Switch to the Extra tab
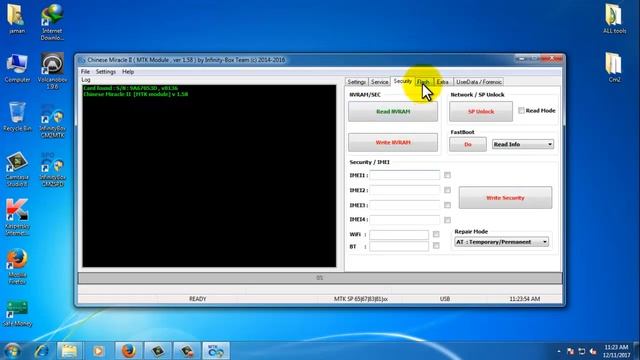Screen dimensions: 640x360 coord(442,82)
